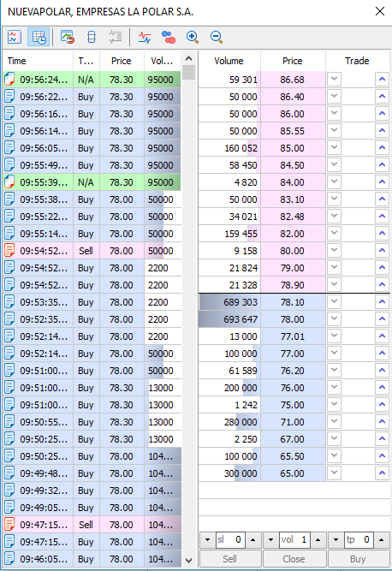Click the greyed advanced mode list icon
The width and height of the screenshot is (392, 571).
click(116, 37)
